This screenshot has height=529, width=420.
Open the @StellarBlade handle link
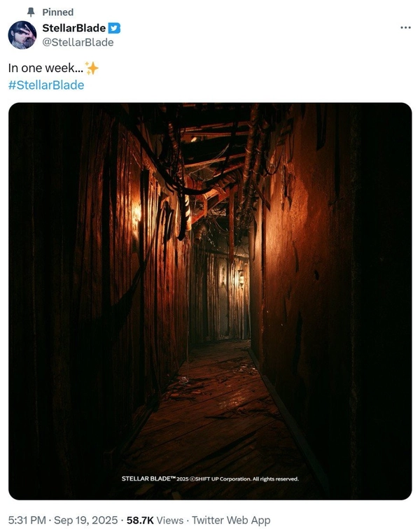point(78,43)
